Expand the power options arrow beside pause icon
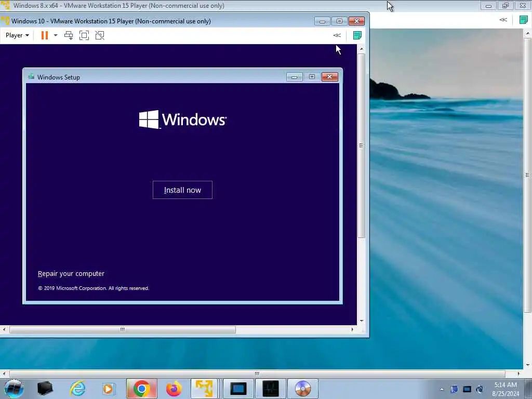Viewport: 532px width, 399px height. pos(56,35)
